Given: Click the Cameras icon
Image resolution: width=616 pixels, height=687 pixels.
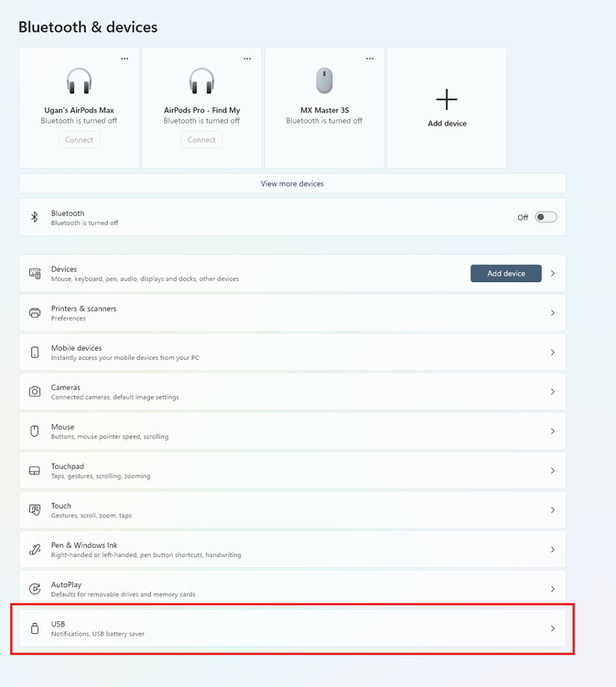Looking at the screenshot, I should [x=35, y=392].
